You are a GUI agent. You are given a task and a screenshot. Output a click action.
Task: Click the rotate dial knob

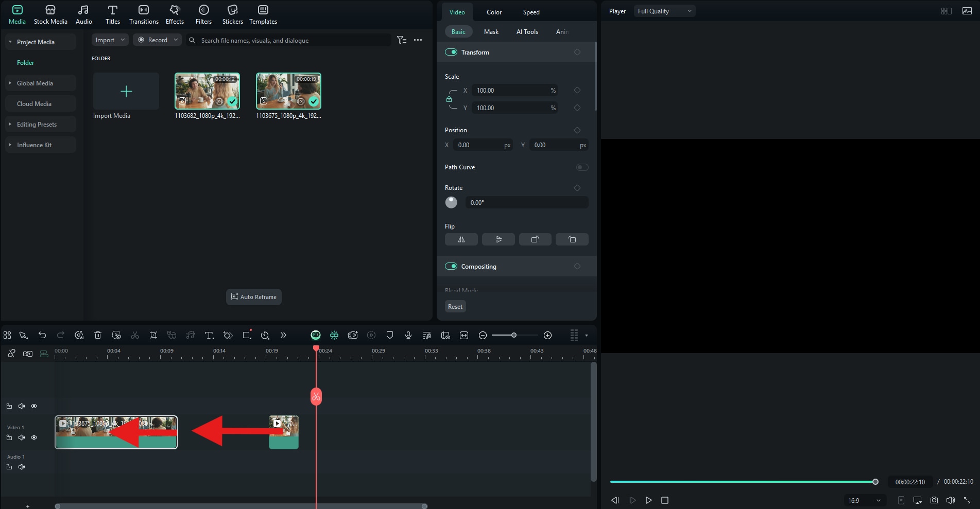point(451,202)
